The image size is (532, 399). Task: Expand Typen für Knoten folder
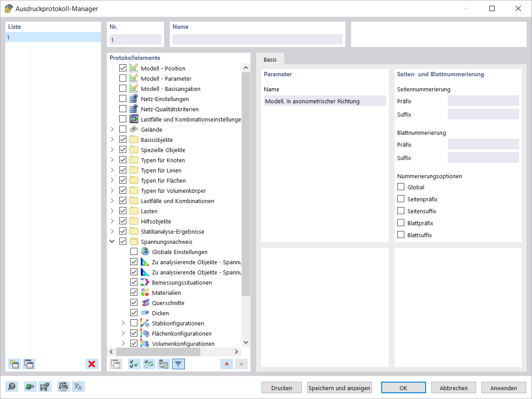coord(112,160)
